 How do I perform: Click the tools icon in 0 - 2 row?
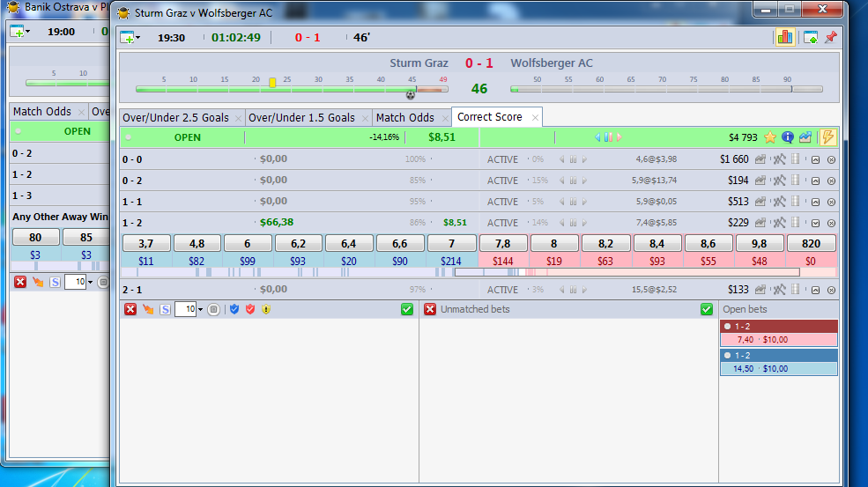click(x=779, y=181)
